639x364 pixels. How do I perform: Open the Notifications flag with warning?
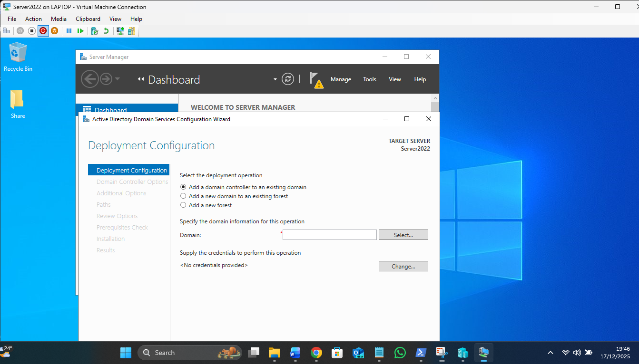[x=315, y=80]
